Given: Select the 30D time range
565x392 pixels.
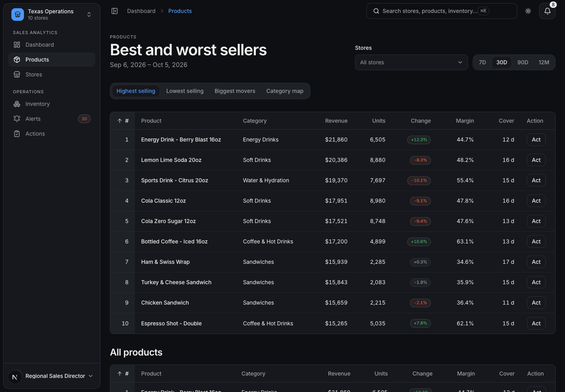Looking at the screenshot, I should (x=501, y=62).
